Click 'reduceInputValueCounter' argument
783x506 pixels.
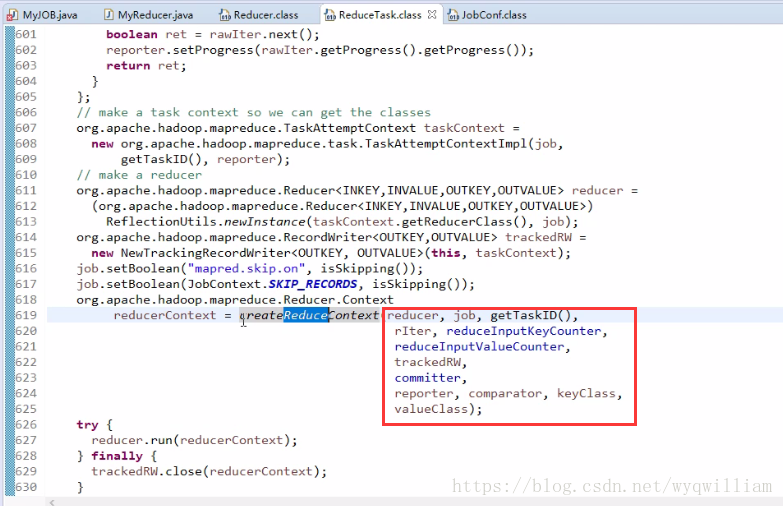point(479,347)
